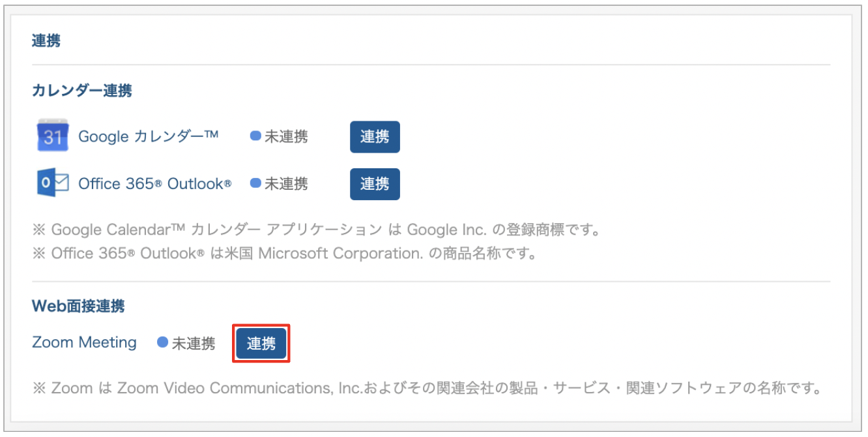Click the Office 365 Outlook icon

pyautogui.click(x=53, y=183)
